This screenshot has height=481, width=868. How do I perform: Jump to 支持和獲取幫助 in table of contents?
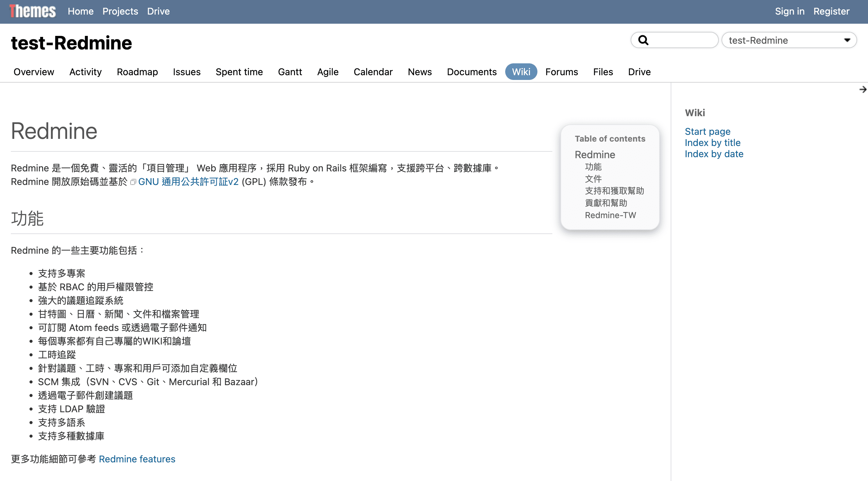coord(614,191)
